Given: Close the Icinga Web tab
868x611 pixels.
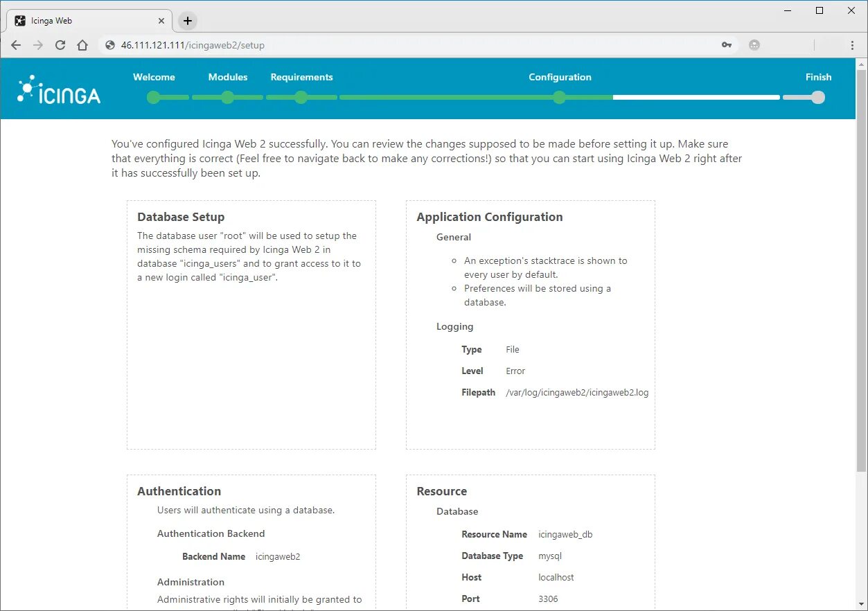Looking at the screenshot, I should 161,21.
